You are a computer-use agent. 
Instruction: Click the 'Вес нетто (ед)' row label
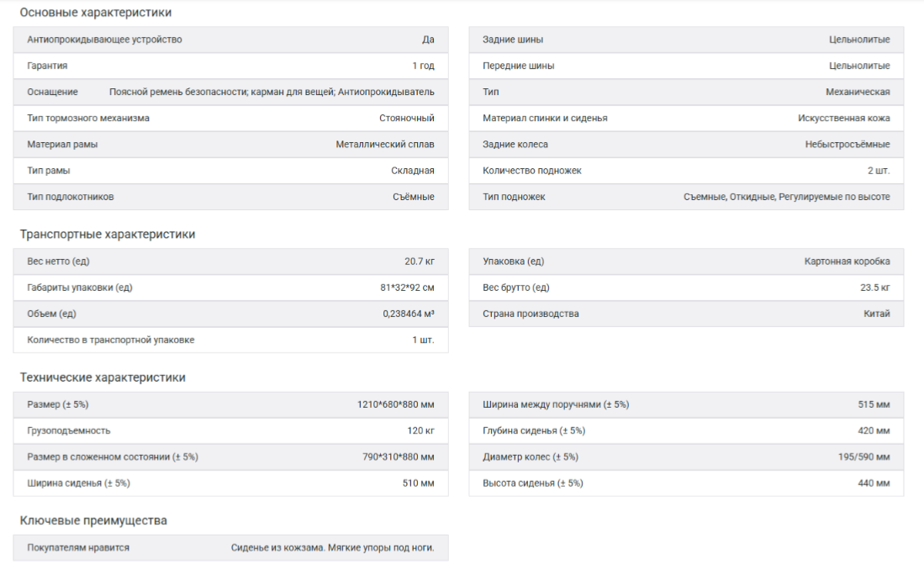[x=58, y=262]
